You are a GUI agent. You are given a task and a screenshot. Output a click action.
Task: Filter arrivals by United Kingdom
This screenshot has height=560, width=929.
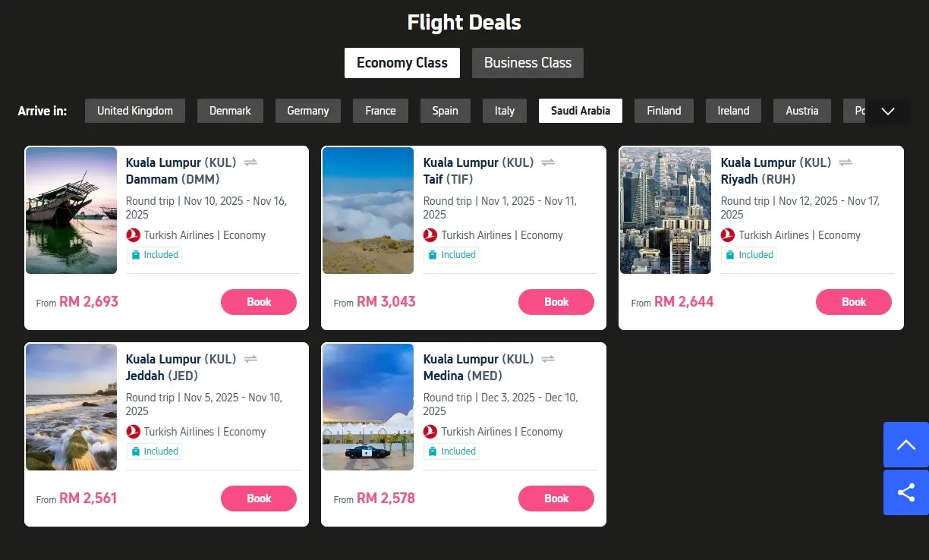coord(135,111)
